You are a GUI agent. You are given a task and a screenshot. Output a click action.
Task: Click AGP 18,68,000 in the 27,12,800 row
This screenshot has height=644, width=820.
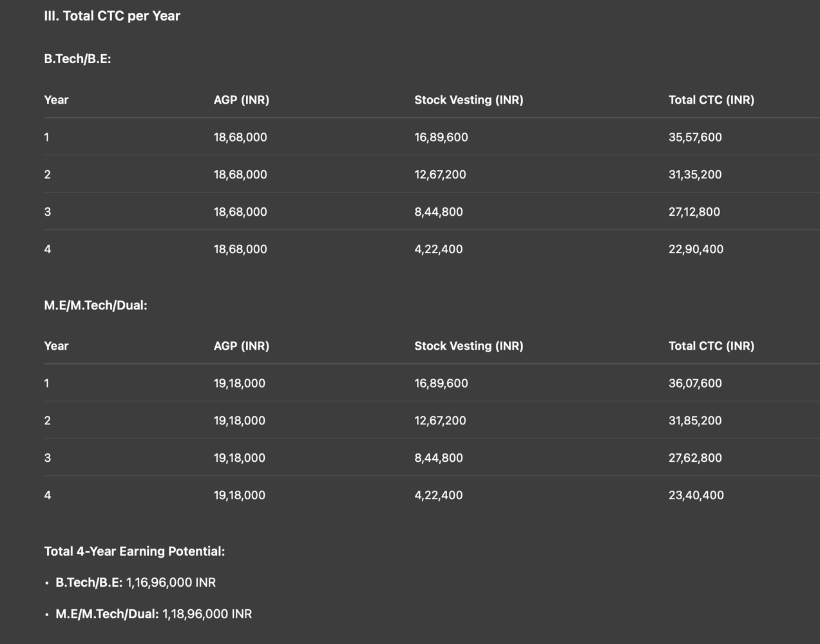point(240,212)
